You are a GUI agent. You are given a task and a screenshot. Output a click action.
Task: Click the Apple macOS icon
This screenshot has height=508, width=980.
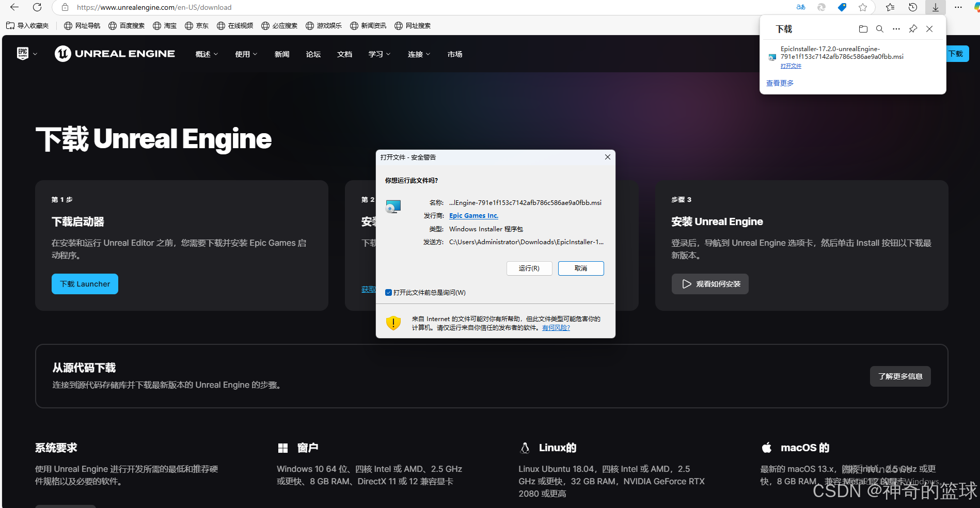click(767, 448)
